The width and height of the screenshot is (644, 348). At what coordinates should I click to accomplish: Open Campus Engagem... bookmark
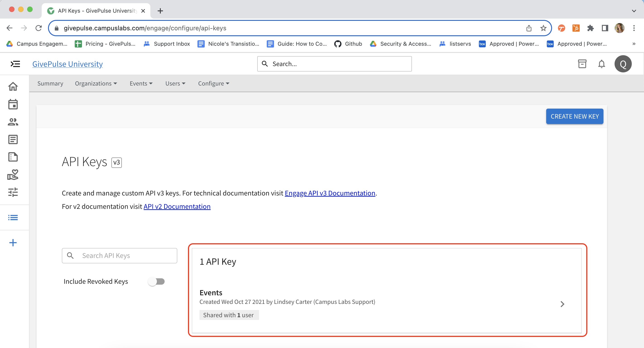pos(37,44)
